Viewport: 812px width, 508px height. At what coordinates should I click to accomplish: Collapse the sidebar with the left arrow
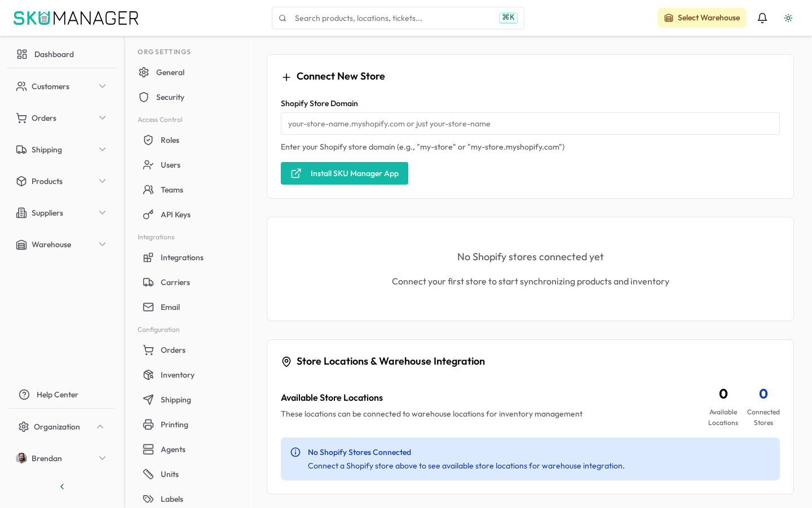pyautogui.click(x=62, y=487)
